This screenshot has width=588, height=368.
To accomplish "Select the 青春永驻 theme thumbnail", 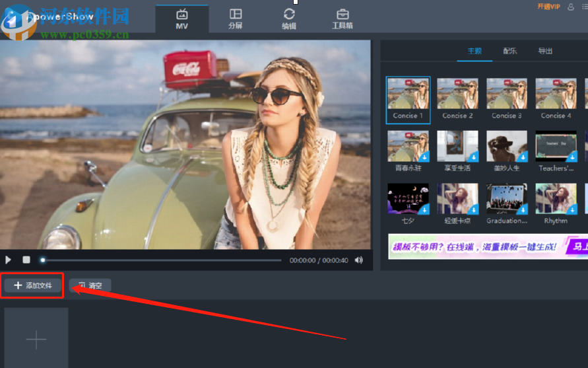I will [408, 146].
